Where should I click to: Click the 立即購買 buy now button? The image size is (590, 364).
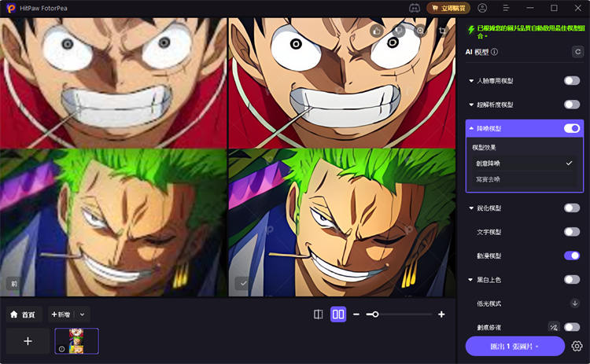pos(448,8)
